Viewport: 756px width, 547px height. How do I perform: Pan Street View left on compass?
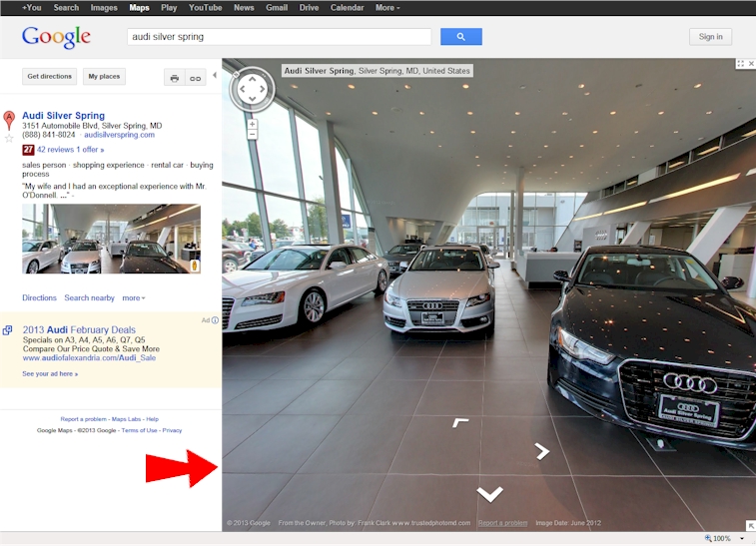(242, 89)
